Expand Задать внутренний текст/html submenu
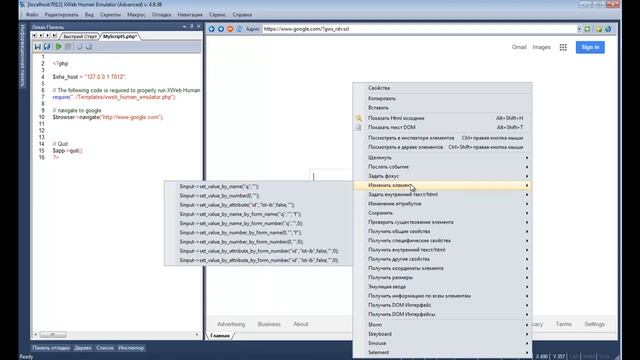The height and width of the screenshot is (360, 640). 442,194
